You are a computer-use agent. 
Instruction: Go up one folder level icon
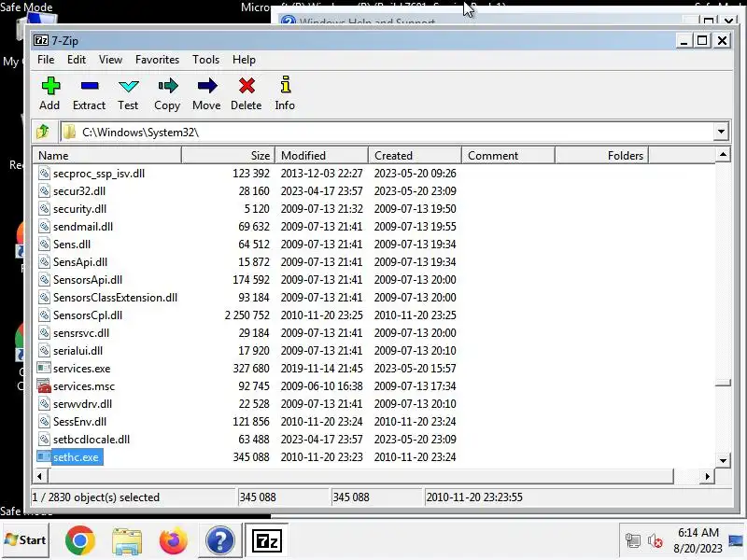click(x=43, y=132)
